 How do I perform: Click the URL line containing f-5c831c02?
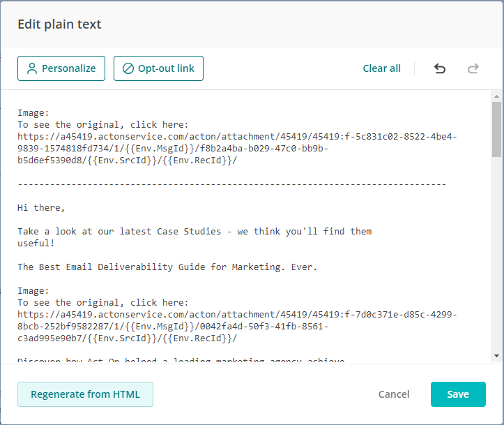coord(237,137)
